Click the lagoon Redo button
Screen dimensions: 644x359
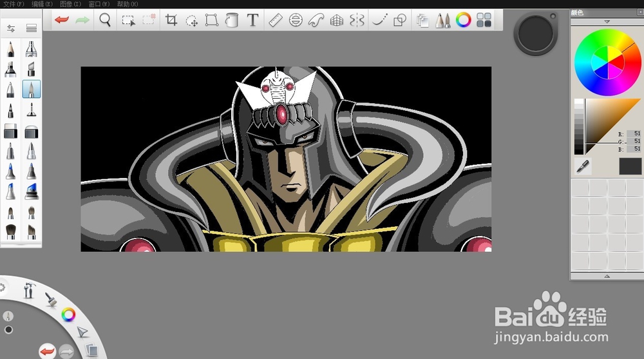(66, 352)
